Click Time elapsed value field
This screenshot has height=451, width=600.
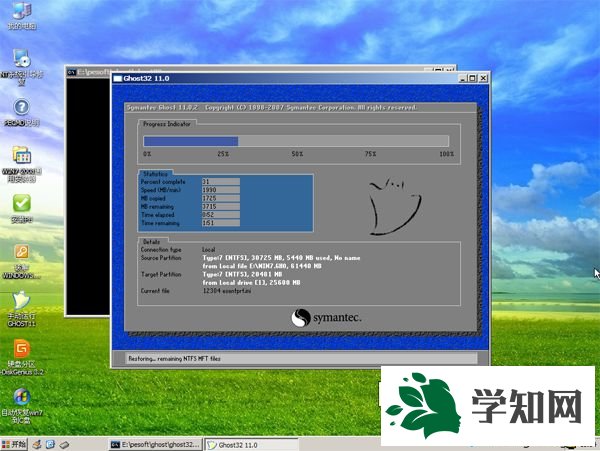click(221, 215)
